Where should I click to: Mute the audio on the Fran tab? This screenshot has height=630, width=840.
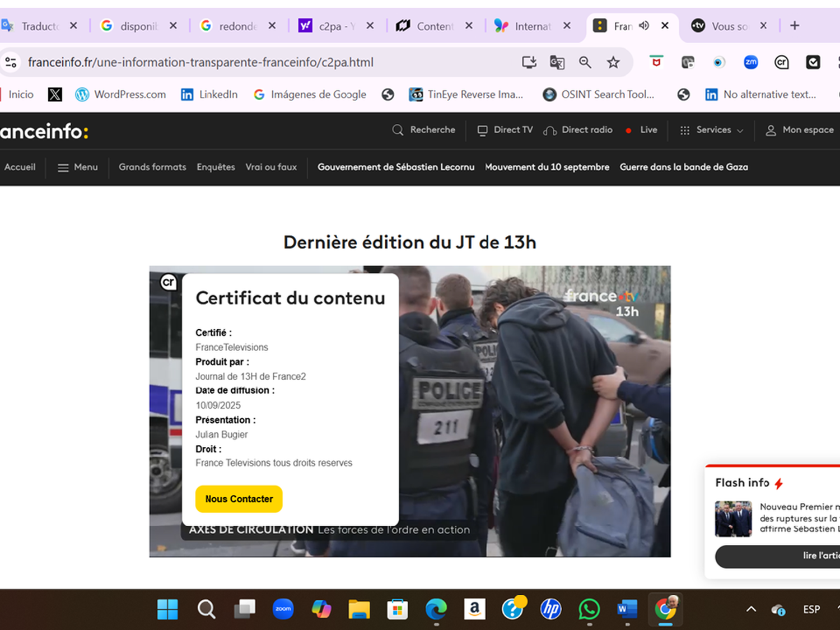click(x=644, y=26)
